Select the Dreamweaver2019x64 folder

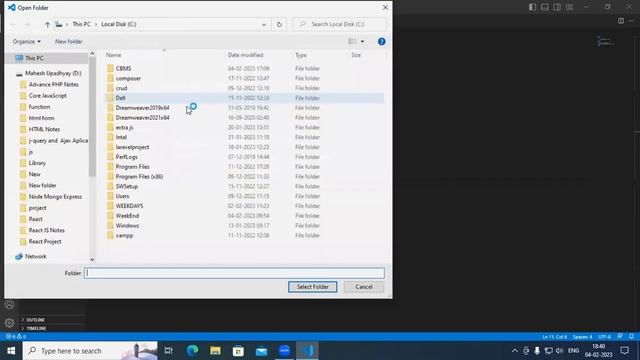(x=142, y=108)
